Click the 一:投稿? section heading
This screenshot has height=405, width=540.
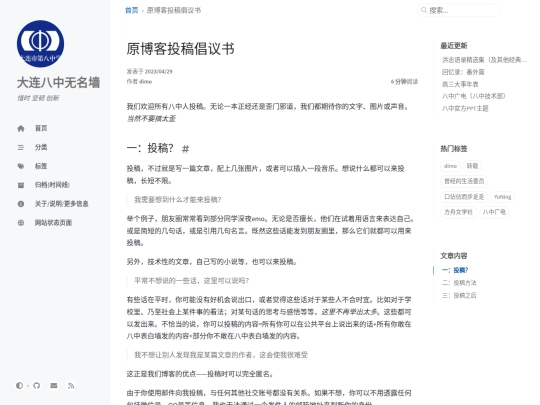tap(150, 148)
